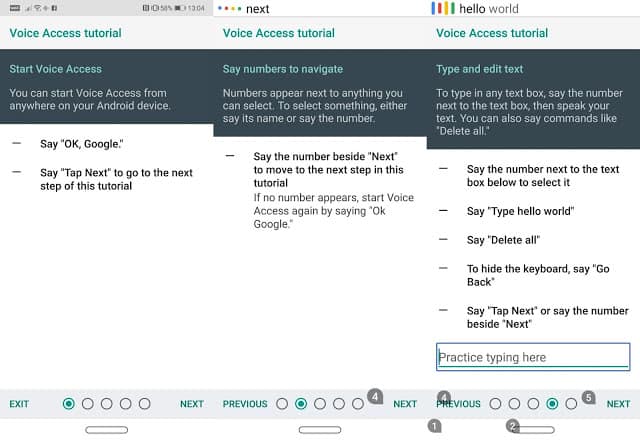Select fourth page dot in Start Voice Access screen
This screenshot has width=640, height=442.
pyautogui.click(x=125, y=404)
